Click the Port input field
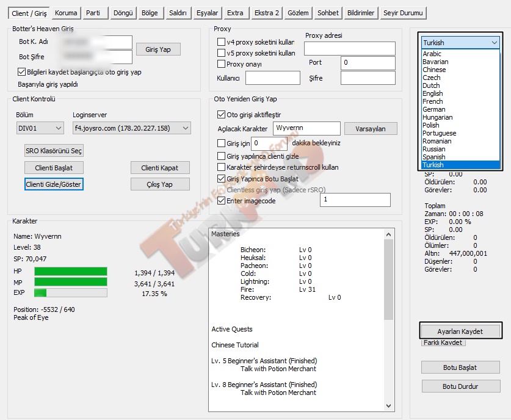This screenshot has width=511, height=420. (368, 62)
